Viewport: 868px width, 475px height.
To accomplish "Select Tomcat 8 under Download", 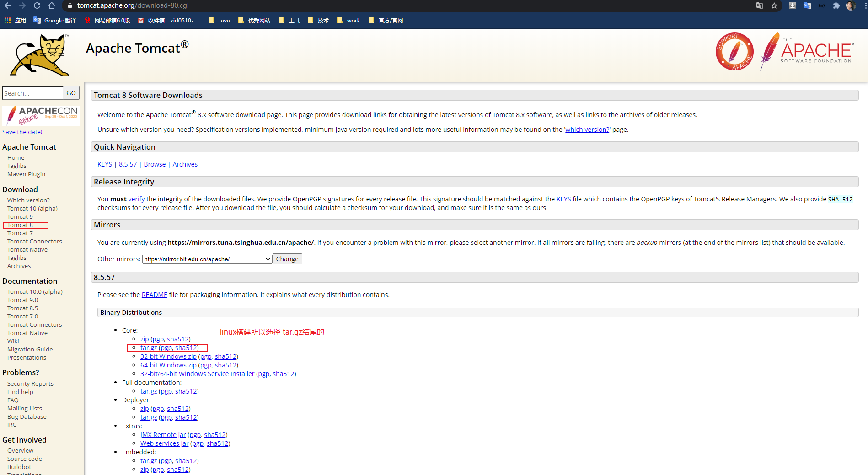I will click(x=20, y=225).
